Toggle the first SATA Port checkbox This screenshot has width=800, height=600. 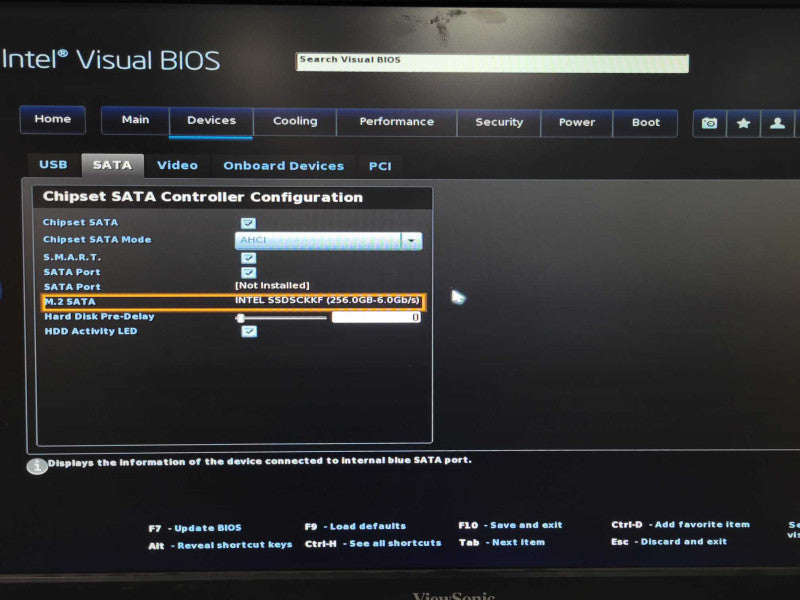pos(248,273)
